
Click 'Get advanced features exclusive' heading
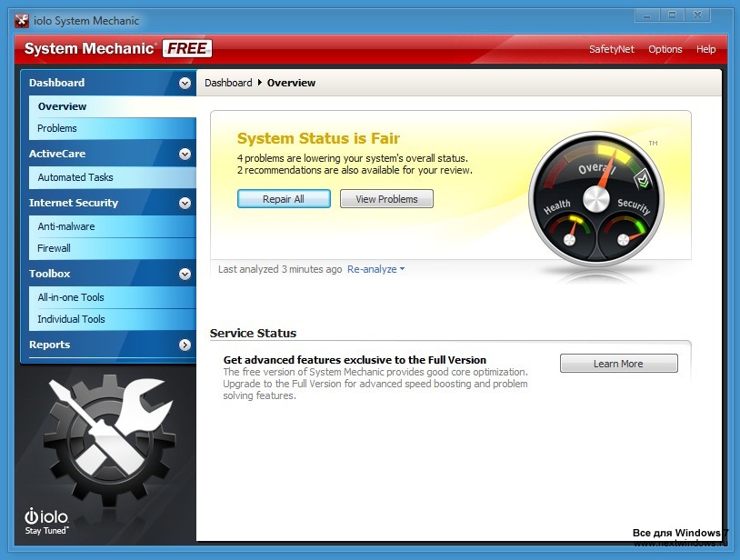coord(355,360)
